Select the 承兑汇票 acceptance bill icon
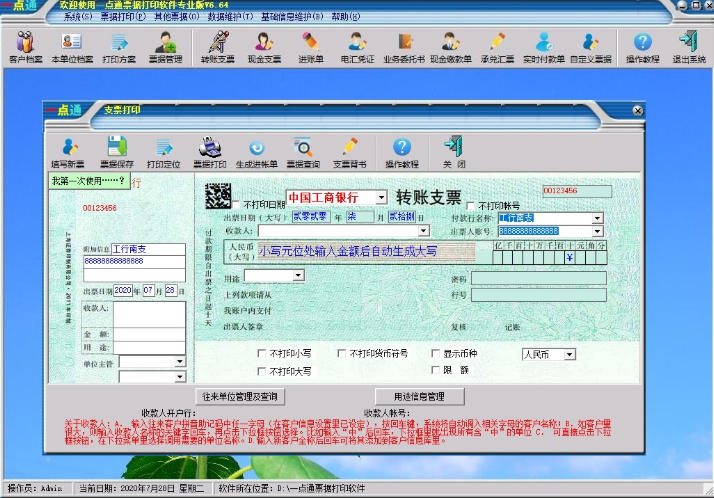The height and width of the screenshot is (498, 714). coord(497,47)
